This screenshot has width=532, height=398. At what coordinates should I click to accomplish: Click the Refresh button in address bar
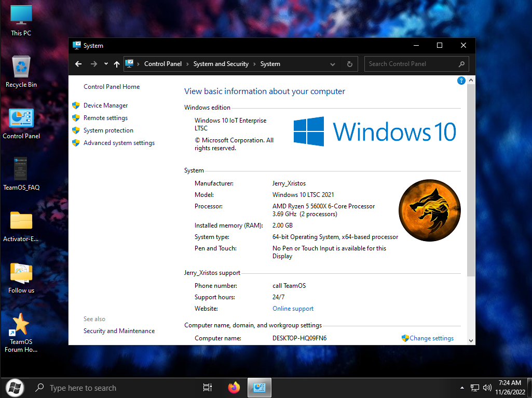point(349,64)
